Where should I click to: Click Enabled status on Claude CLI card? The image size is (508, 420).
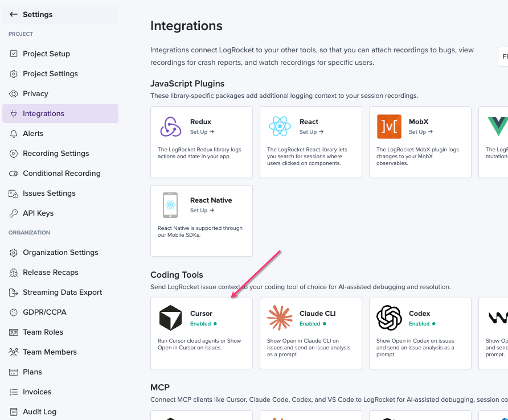click(313, 324)
